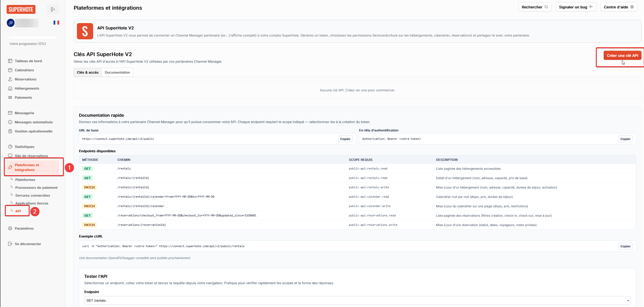The height and width of the screenshot is (307, 644).
Task: Copy the cURL example
Action: [x=625, y=246]
